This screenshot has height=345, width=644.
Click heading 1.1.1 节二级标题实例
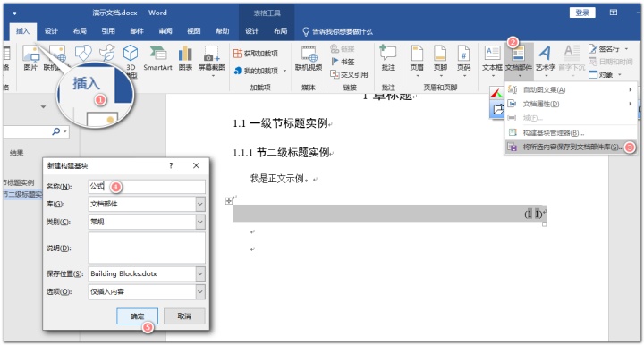pyautogui.click(x=282, y=153)
